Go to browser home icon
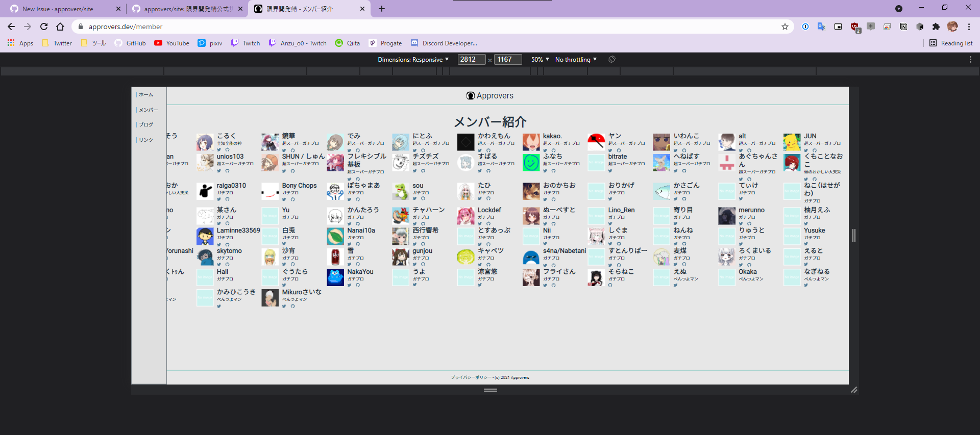The width and height of the screenshot is (980, 435). tap(60, 27)
